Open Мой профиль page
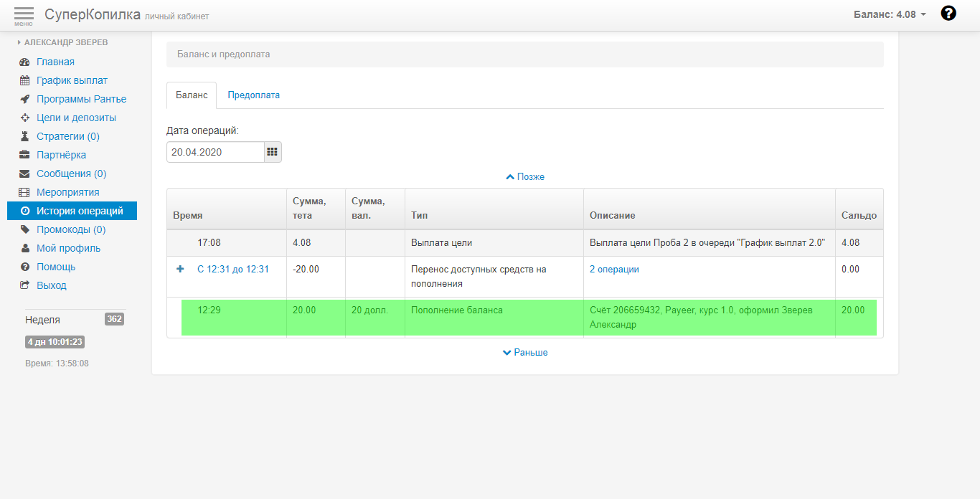The width and height of the screenshot is (980, 499). pyautogui.click(x=68, y=249)
